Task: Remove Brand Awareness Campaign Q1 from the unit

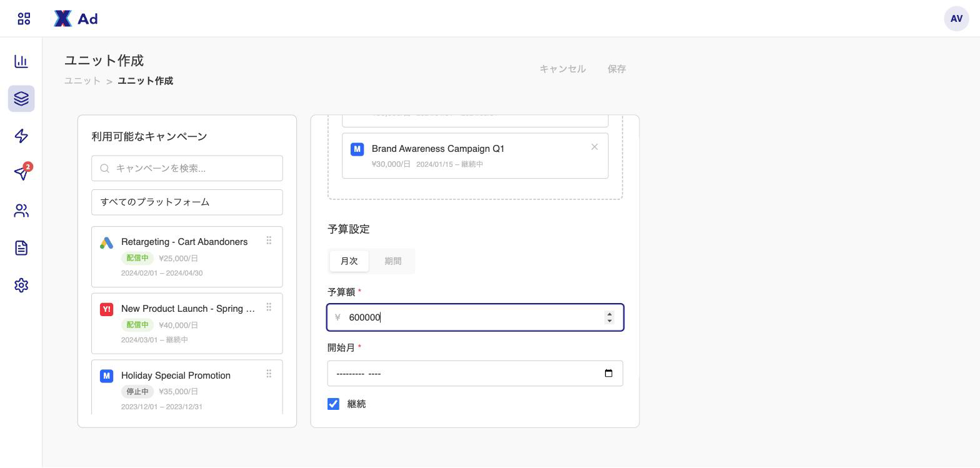Action: pyautogui.click(x=594, y=147)
